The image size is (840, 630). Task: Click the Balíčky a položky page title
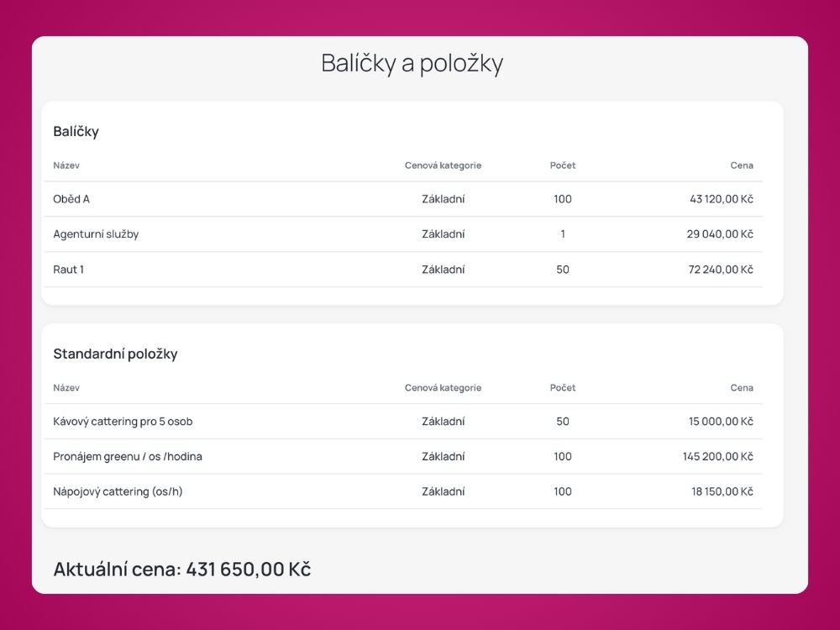click(x=412, y=63)
